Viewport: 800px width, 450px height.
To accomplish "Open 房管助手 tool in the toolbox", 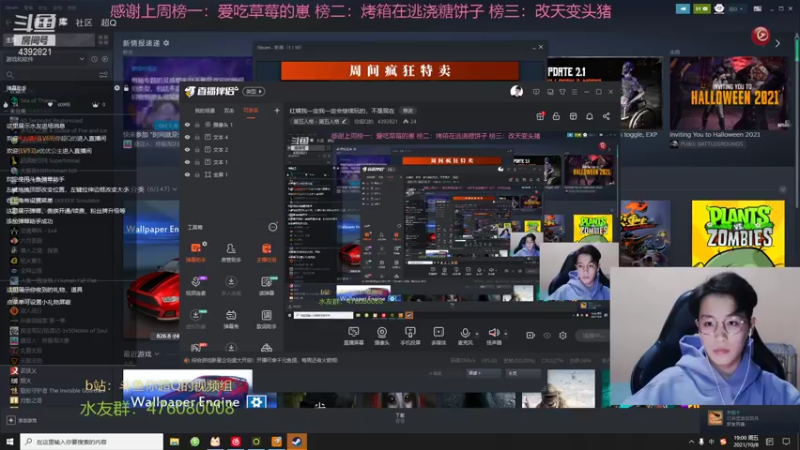I will click(231, 252).
